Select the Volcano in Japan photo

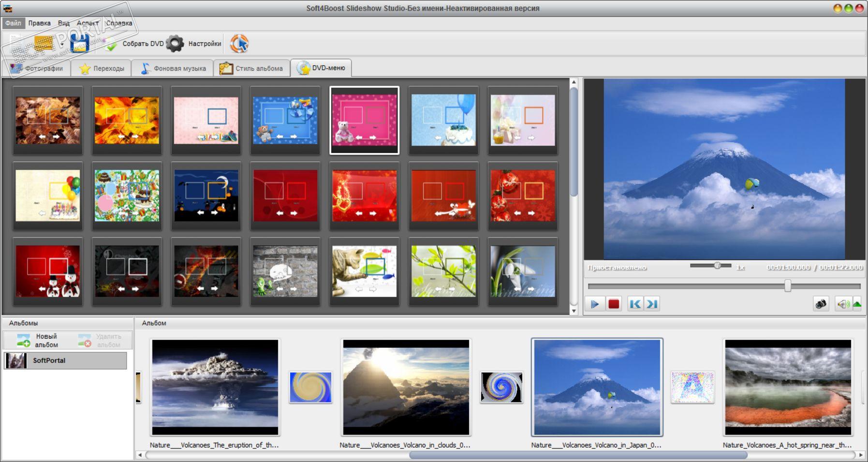pyautogui.click(x=597, y=387)
